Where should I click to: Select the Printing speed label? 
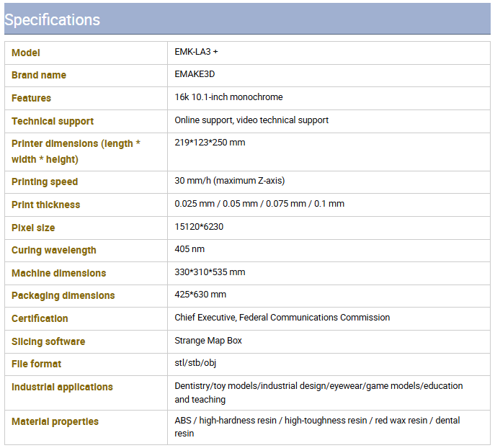[x=45, y=182]
